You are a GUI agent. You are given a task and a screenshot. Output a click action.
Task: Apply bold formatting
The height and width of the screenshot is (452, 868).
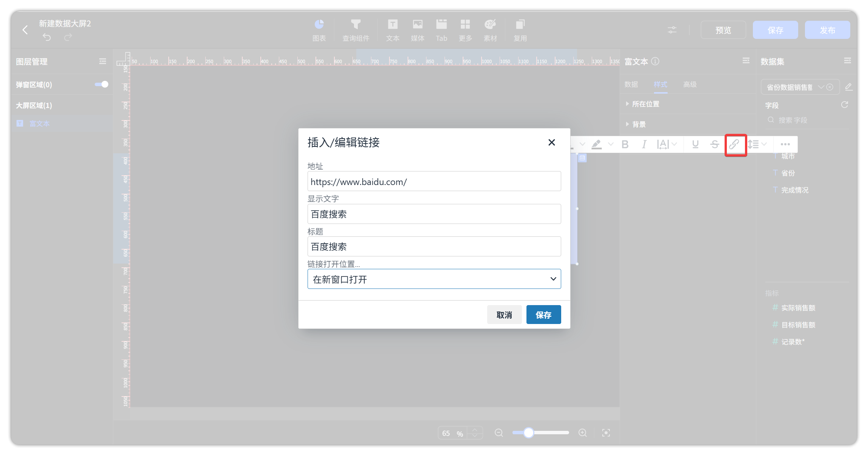625,144
